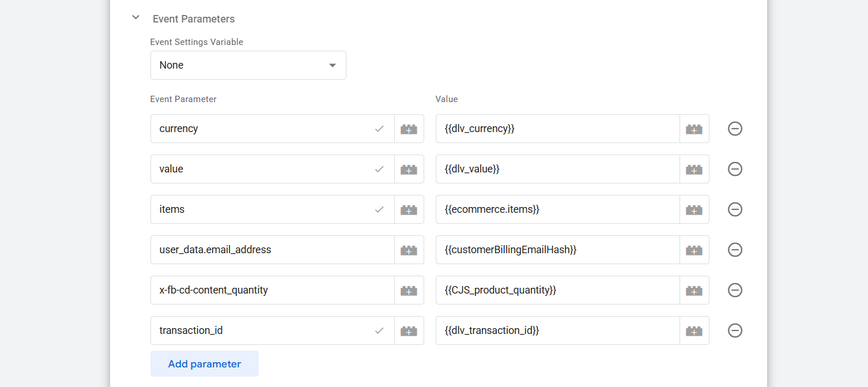This screenshot has height=387, width=868.
Task: Insert variable for items parameter name field
Action: [x=409, y=209]
